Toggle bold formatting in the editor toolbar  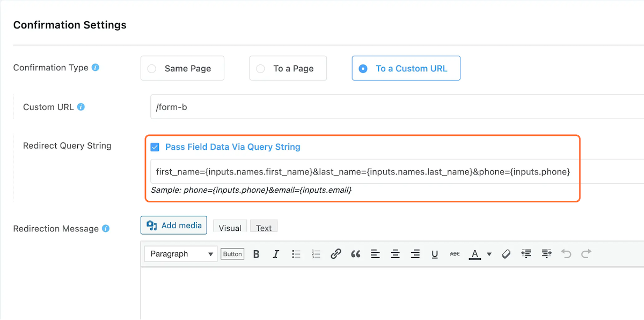pos(256,253)
